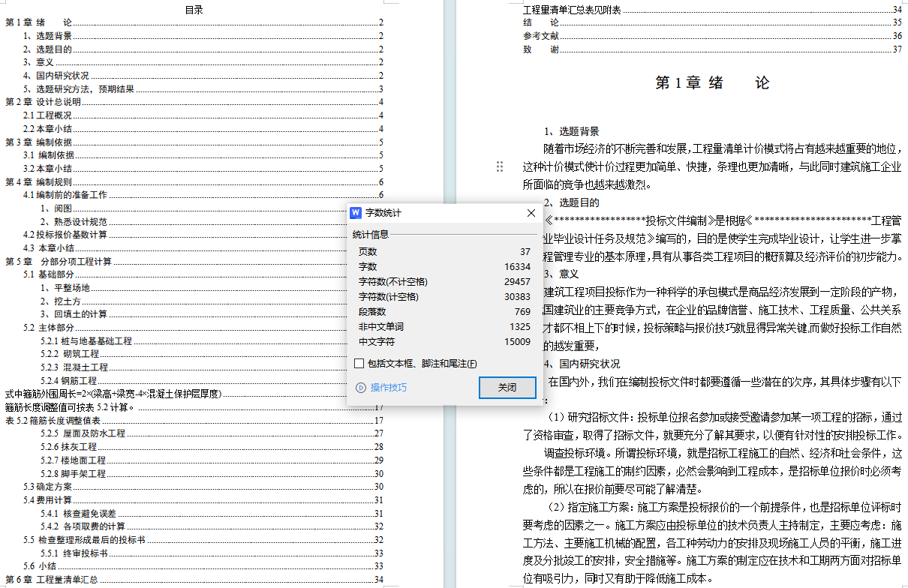Click the 字符数(不计空格) value 29457
Image resolution: width=908 pixels, height=588 pixels.
(518, 282)
